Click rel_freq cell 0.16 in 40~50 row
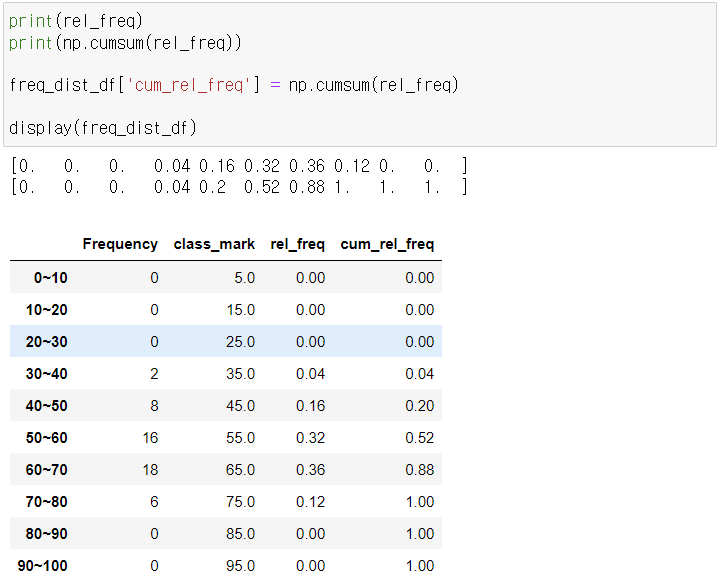 (310, 406)
